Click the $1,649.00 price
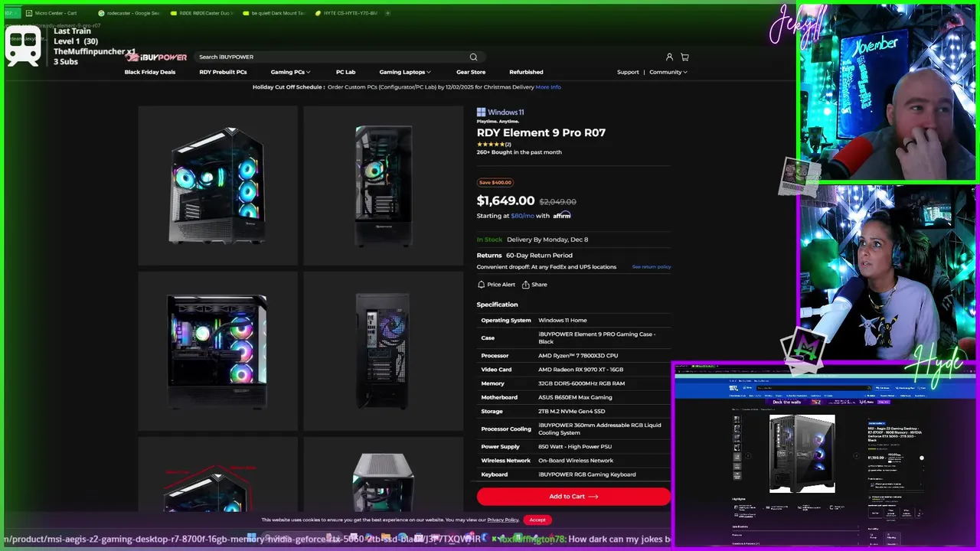Viewport: 980px width, 551px height. click(x=505, y=201)
